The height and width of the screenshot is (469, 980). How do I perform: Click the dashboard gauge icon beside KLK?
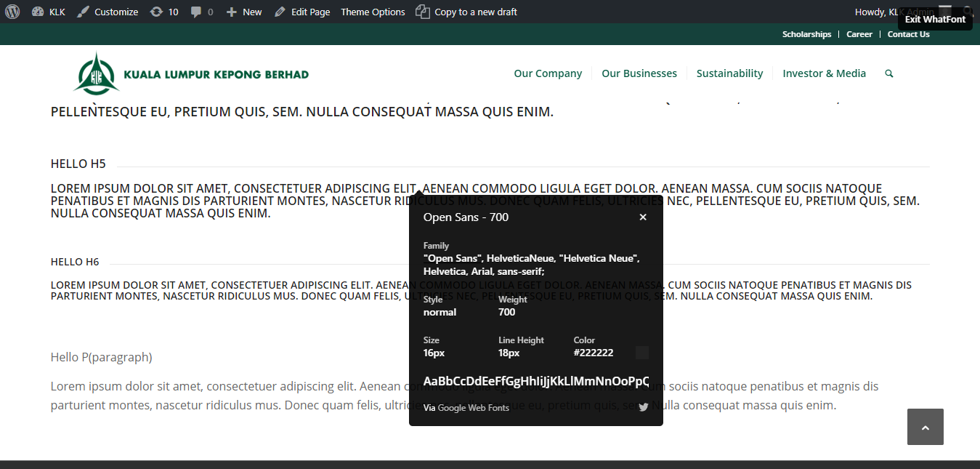(38, 12)
